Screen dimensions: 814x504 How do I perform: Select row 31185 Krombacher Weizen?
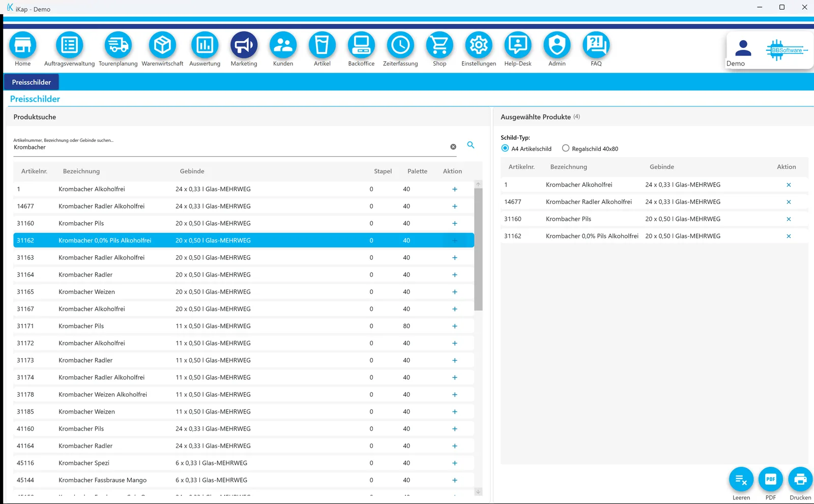click(x=244, y=412)
